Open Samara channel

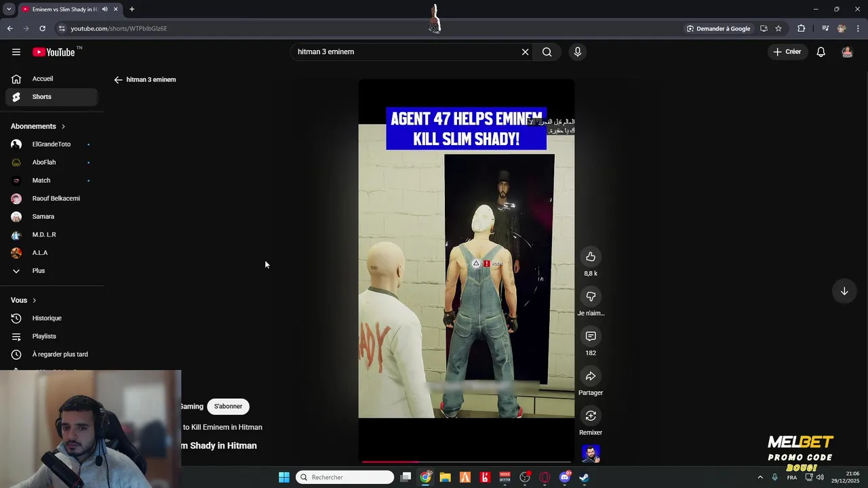click(x=52, y=216)
